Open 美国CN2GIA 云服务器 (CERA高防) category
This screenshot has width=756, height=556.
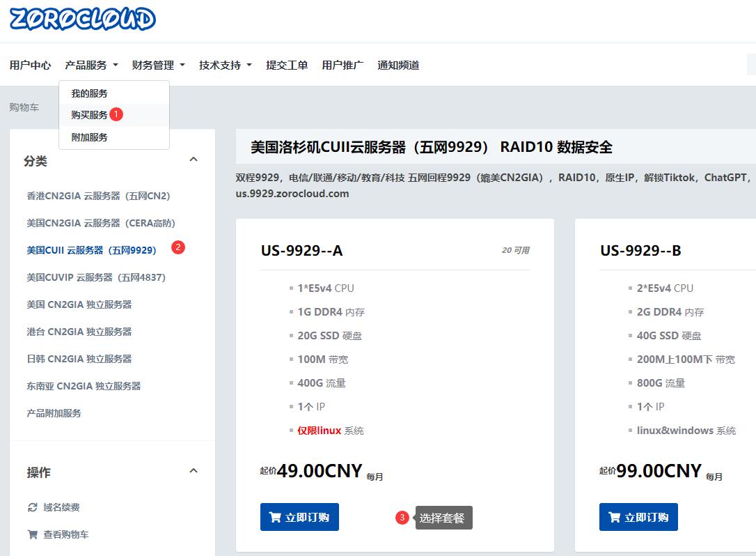click(101, 223)
